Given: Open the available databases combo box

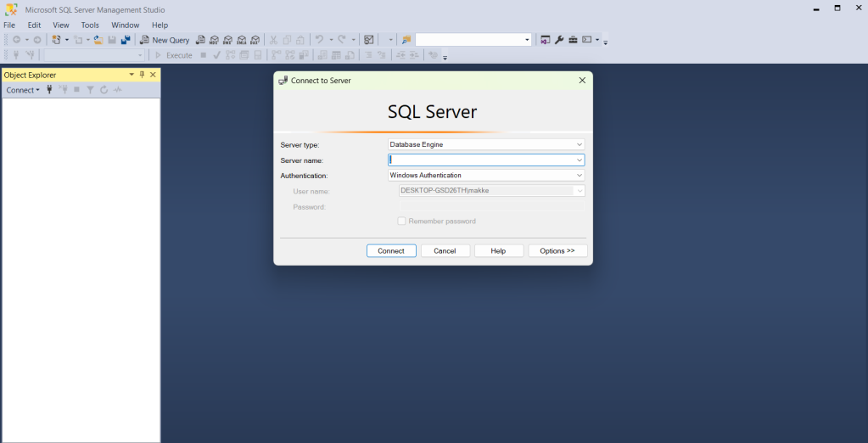Looking at the screenshot, I should (95, 55).
